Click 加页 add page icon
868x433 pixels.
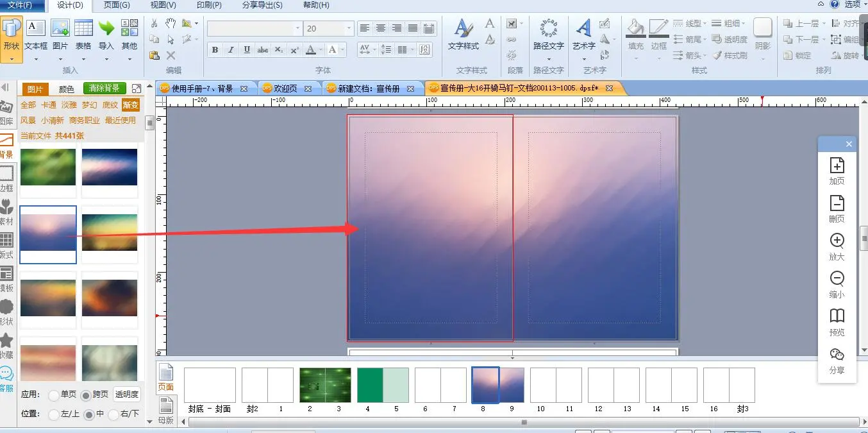click(837, 171)
